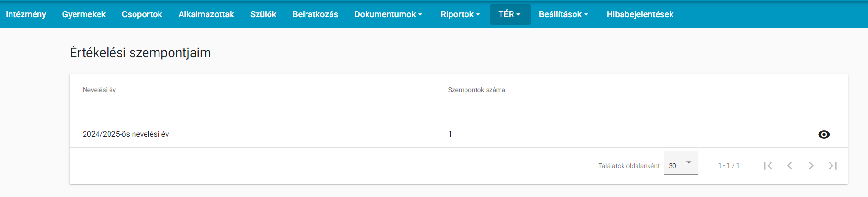Navigate to Beiratkozás

pyautogui.click(x=315, y=14)
